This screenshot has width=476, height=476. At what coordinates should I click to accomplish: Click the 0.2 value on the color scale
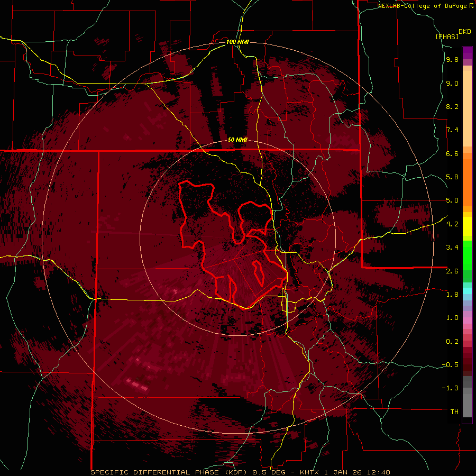click(x=452, y=342)
